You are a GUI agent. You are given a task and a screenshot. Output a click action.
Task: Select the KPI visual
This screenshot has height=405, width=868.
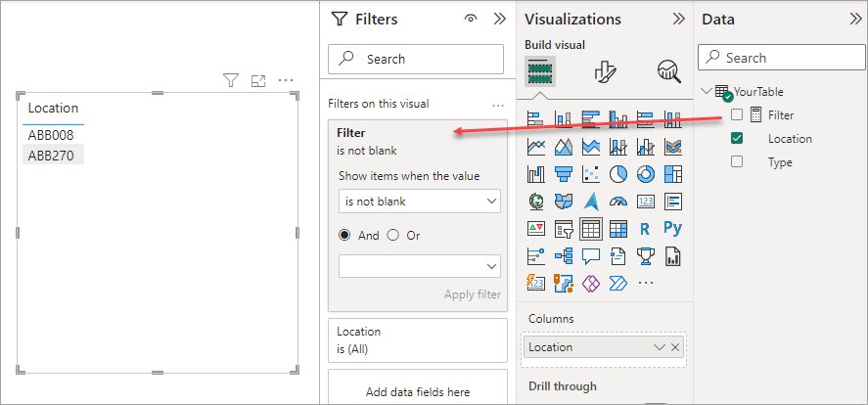click(x=535, y=228)
